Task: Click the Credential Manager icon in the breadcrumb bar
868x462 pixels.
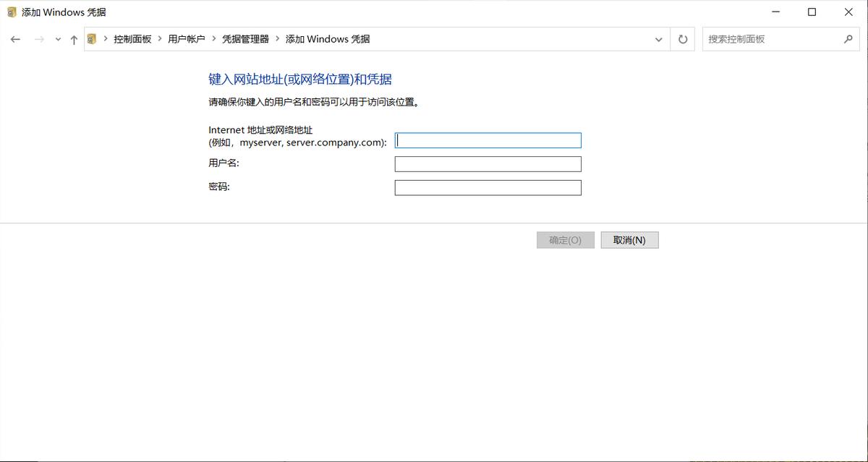Action: (x=92, y=39)
